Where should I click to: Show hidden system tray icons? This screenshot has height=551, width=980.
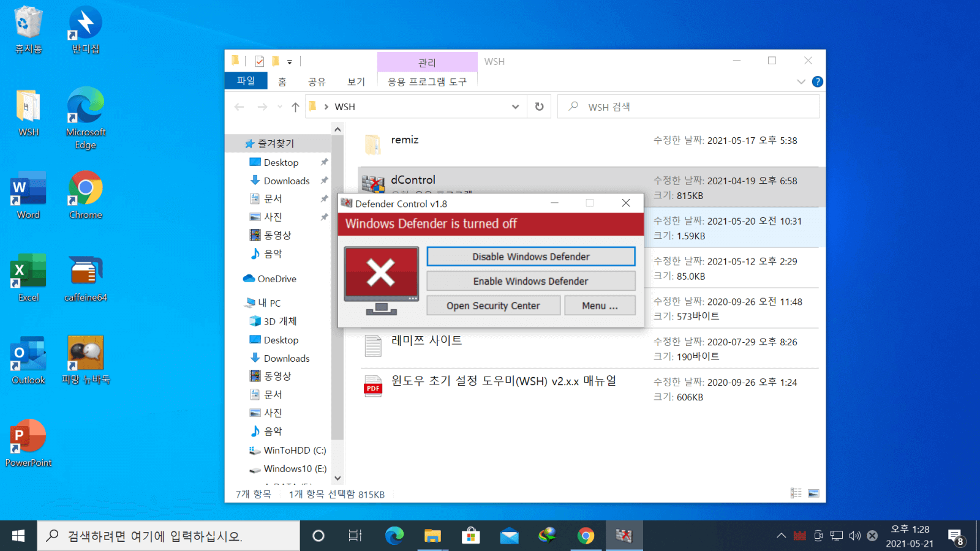coord(781,536)
